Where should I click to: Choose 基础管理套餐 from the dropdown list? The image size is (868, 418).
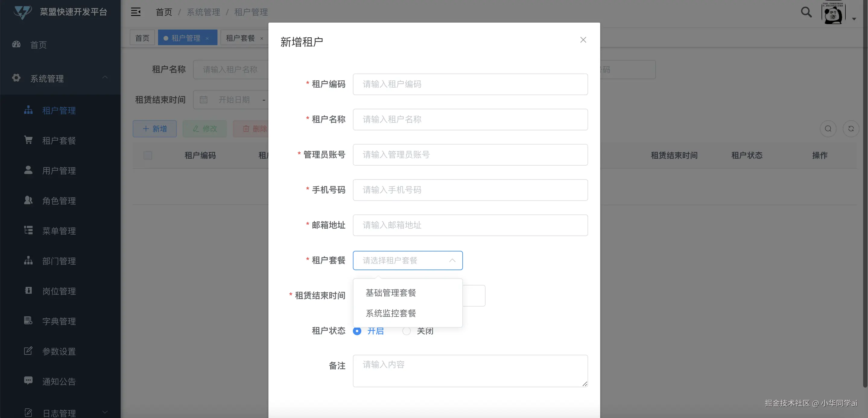click(x=391, y=293)
